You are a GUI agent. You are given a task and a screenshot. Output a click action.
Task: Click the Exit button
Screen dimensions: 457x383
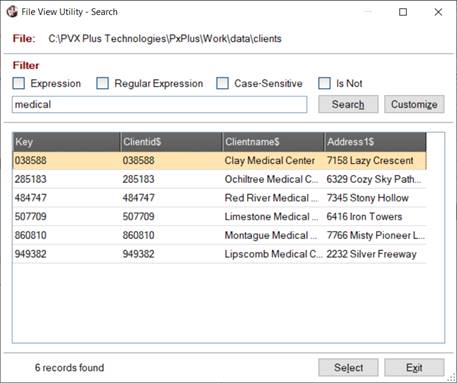tap(414, 368)
